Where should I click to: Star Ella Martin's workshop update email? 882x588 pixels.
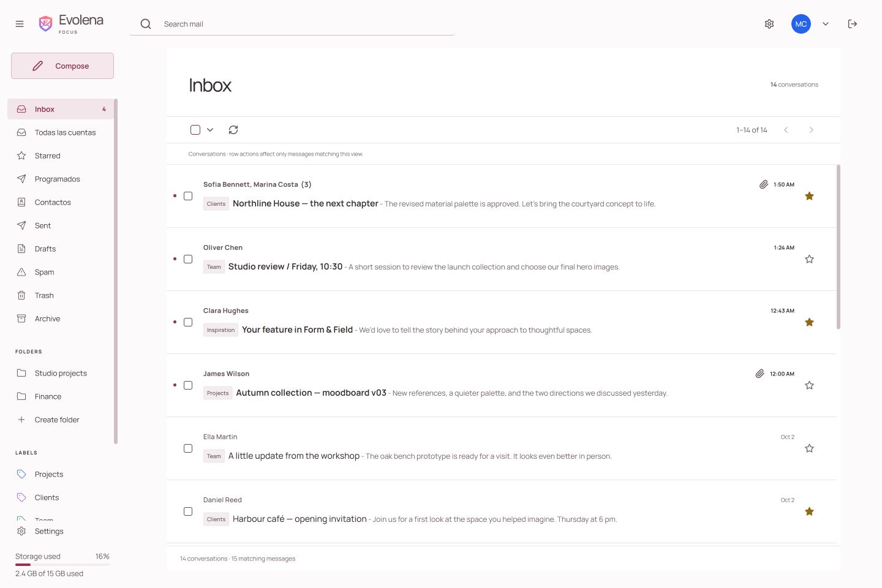tap(809, 448)
